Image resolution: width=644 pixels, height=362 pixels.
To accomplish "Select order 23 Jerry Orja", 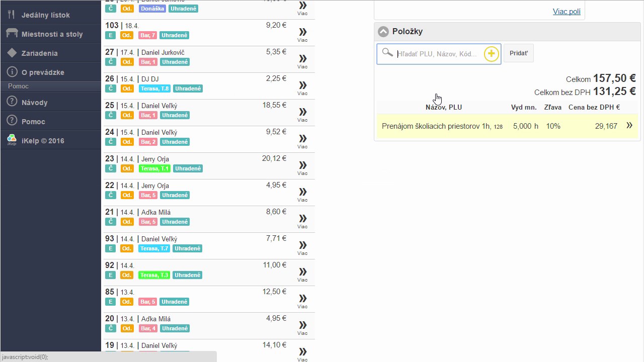I will point(209,166).
